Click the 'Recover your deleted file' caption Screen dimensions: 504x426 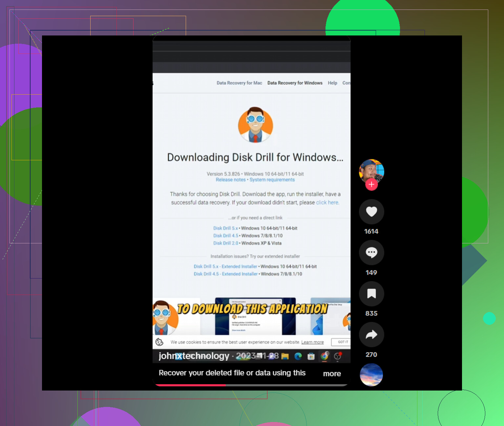pyautogui.click(x=232, y=373)
